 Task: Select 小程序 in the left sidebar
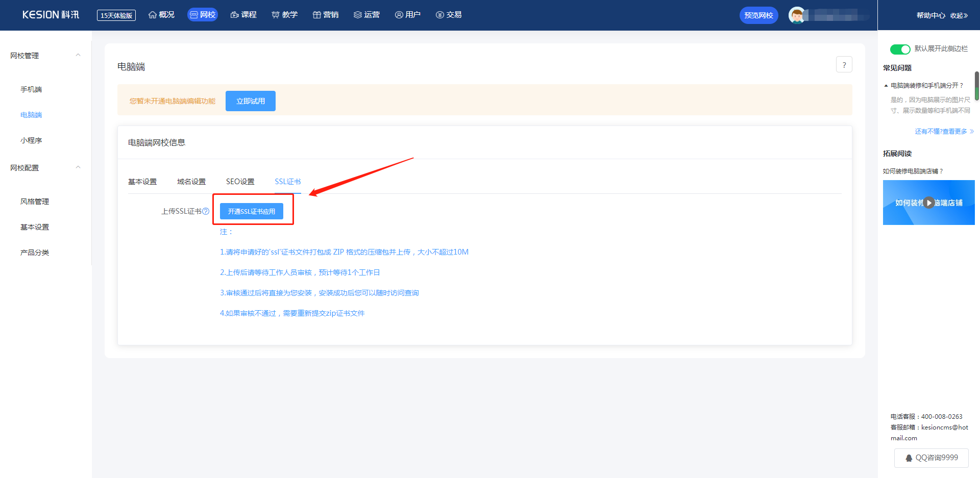pyautogui.click(x=31, y=140)
